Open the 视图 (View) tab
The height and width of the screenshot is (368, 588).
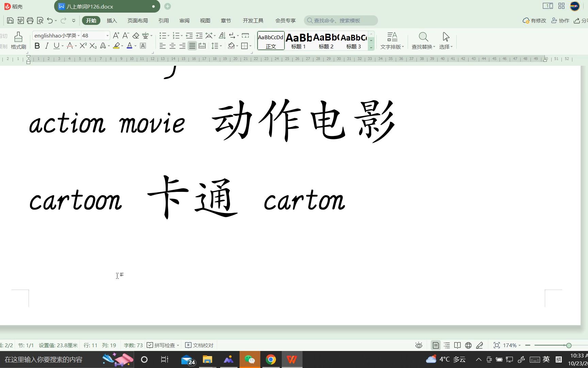point(205,21)
